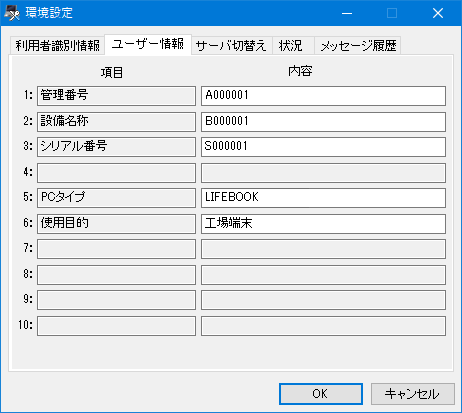
Task: Select the ユーザー情報 tab
Action: tap(148, 44)
